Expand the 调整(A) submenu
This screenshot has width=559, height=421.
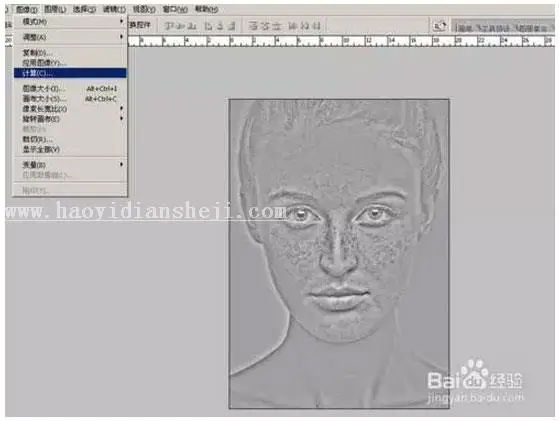70,37
